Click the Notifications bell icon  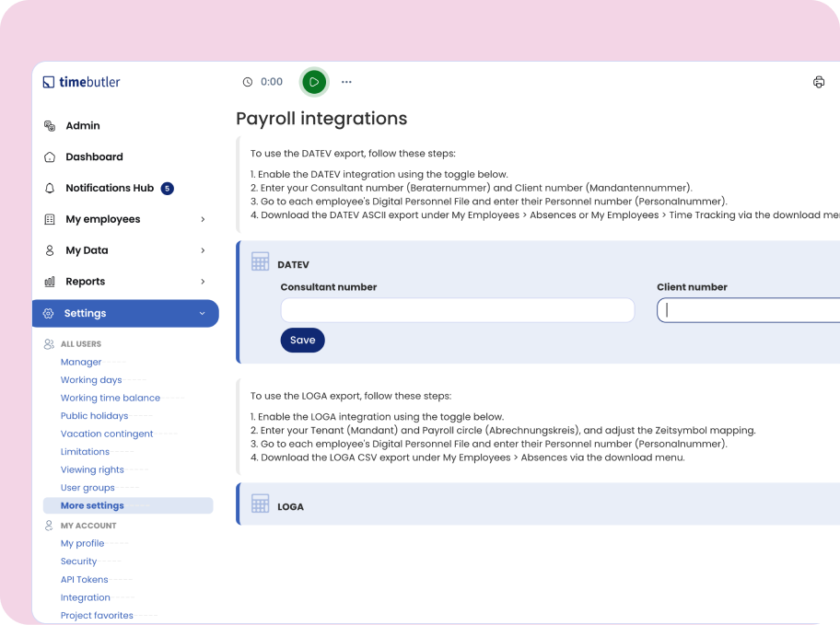click(x=50, y=188)
